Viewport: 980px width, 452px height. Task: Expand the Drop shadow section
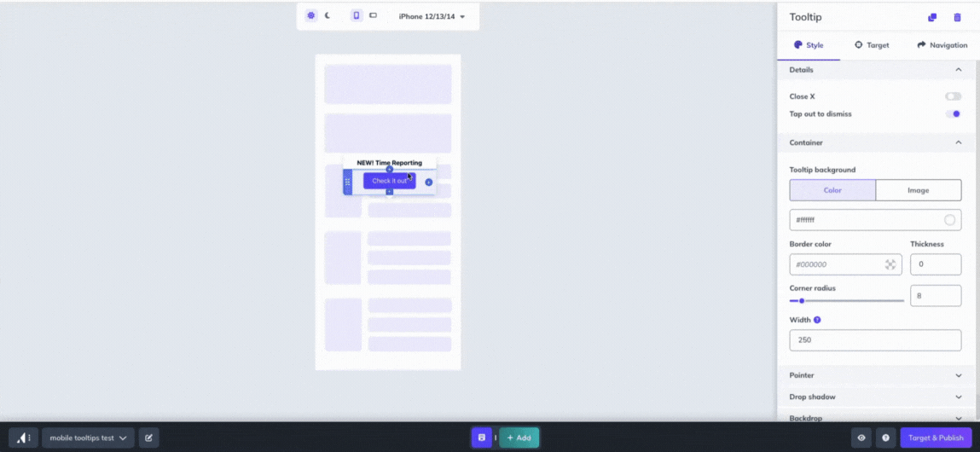click(875, 397)
